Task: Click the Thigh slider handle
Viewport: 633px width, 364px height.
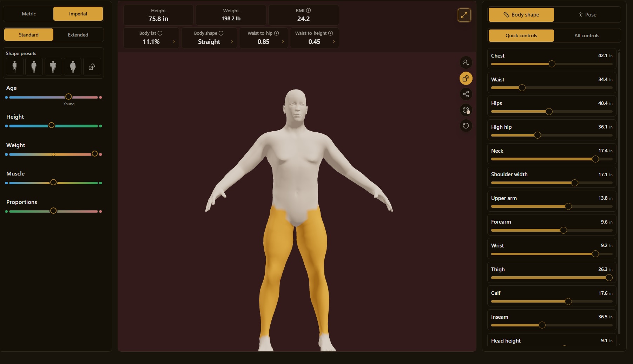Action: tap(609, 278)
